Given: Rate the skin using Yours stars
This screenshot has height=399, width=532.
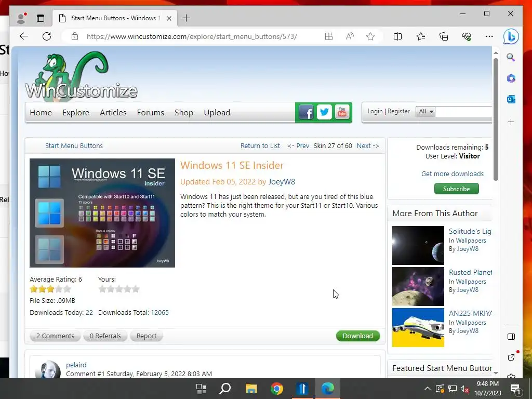Looking at the screenshot, I should coord(119,289).
